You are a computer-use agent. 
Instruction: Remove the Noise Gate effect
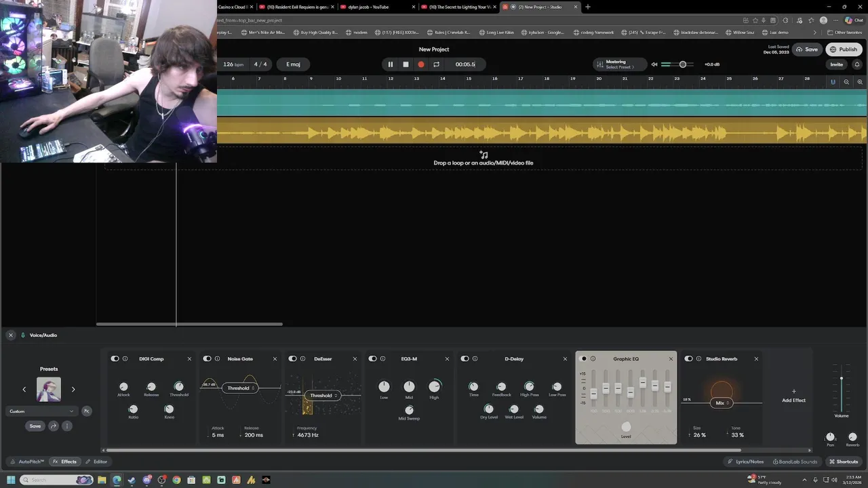pyautogui.click(x=275, y=359)
